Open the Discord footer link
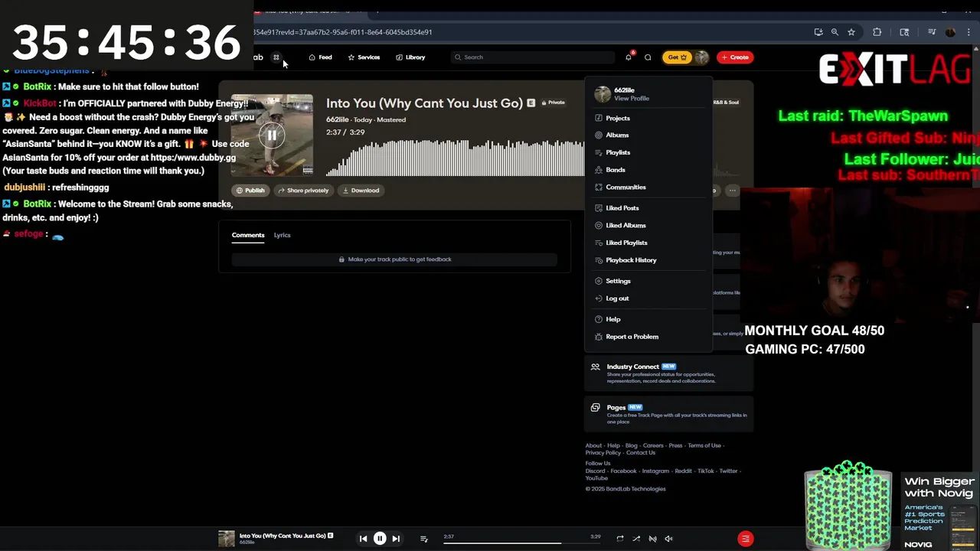 click(596, 471)
